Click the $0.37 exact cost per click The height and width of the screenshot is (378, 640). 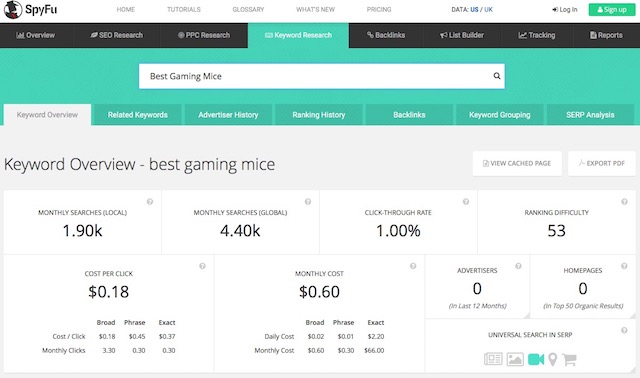(x=167, y=336)
